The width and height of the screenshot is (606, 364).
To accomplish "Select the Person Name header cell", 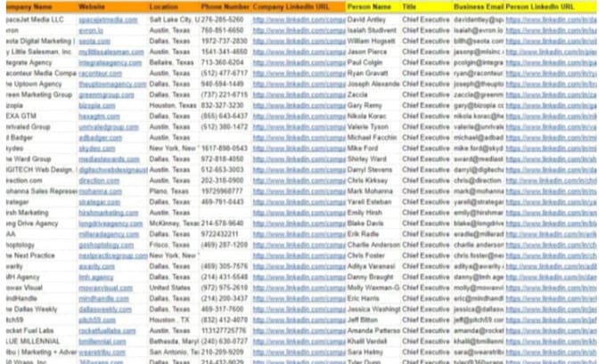I will [x=373, y=7].
